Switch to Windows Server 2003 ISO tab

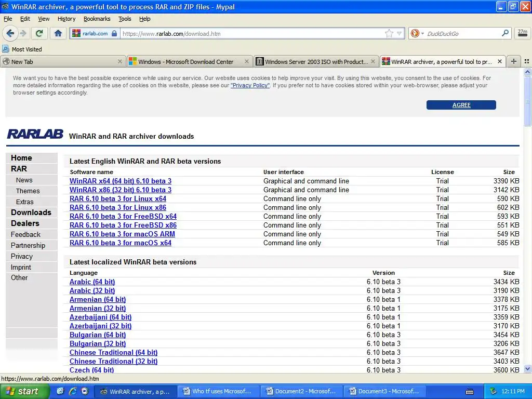pos(316,61)
